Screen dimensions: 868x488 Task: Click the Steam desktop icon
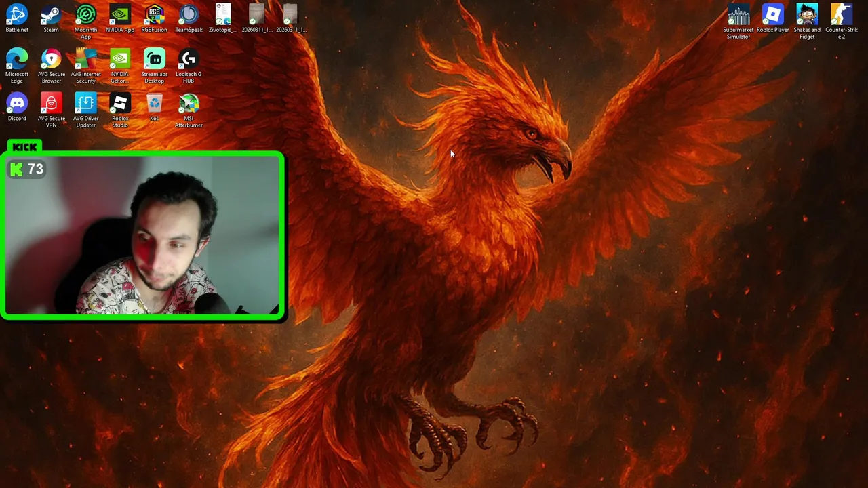[x=51, y=18]
